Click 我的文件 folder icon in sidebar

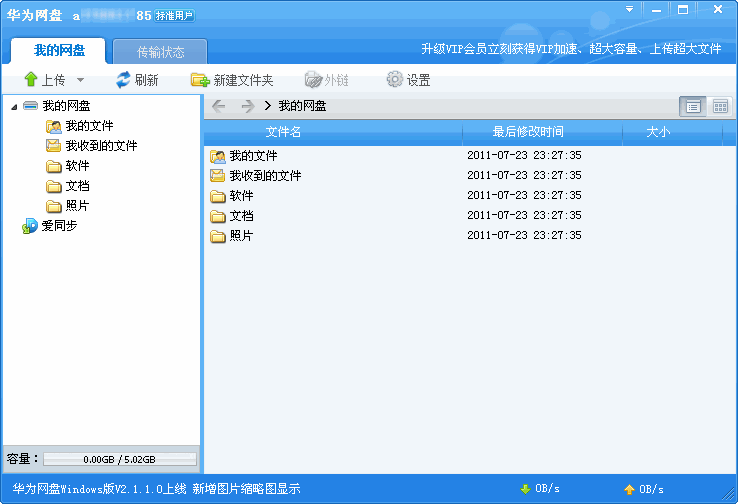pyautogui.click(x=54, y=126)
